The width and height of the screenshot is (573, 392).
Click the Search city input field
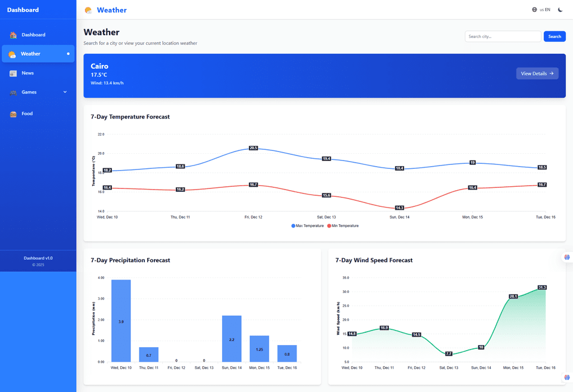(x=502, y=36)
